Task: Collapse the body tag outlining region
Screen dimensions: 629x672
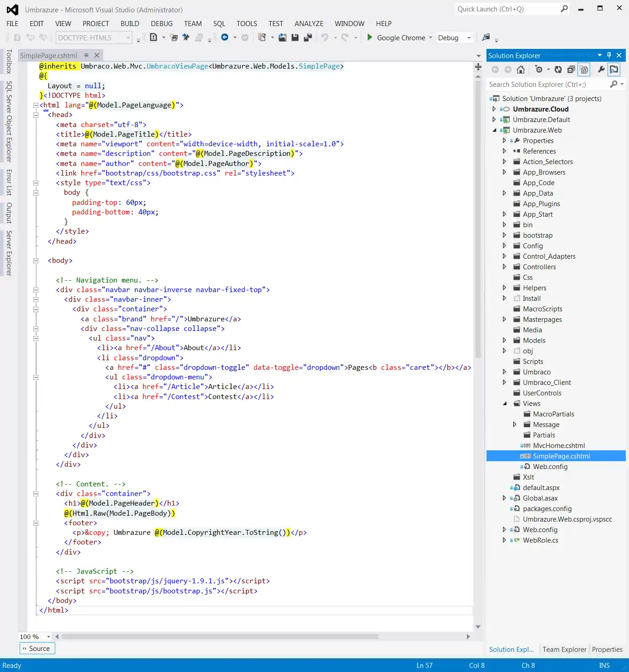Action: (x=36, y=261)
